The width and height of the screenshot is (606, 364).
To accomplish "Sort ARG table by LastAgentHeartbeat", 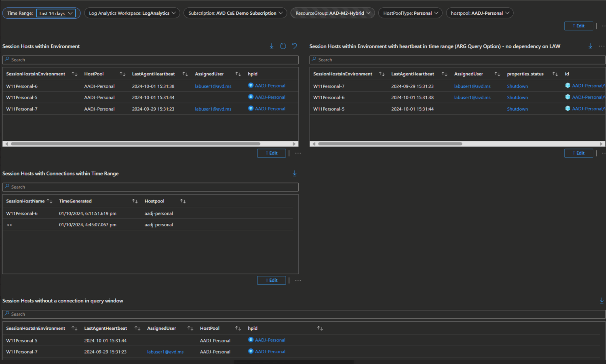I will click(x=444, y=74).
